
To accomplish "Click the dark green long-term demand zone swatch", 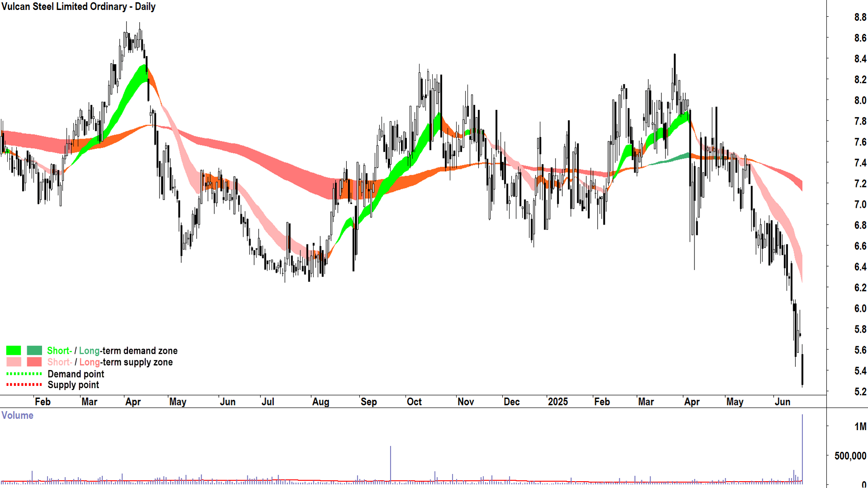I will pos(34,351).
